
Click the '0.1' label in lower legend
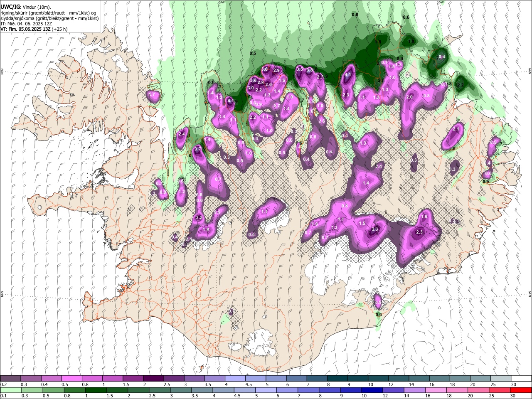click(3, 396)
